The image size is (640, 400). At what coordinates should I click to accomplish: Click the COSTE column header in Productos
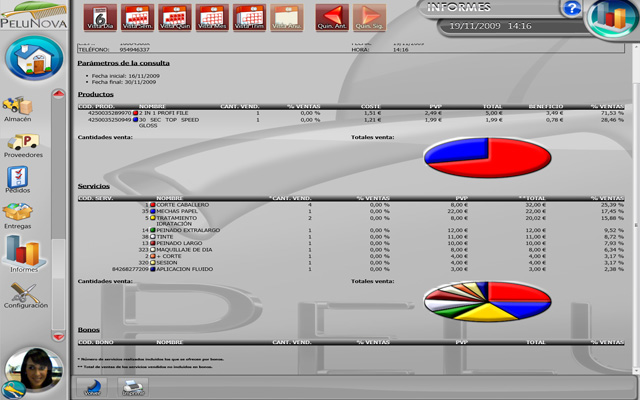click(371, 107)
